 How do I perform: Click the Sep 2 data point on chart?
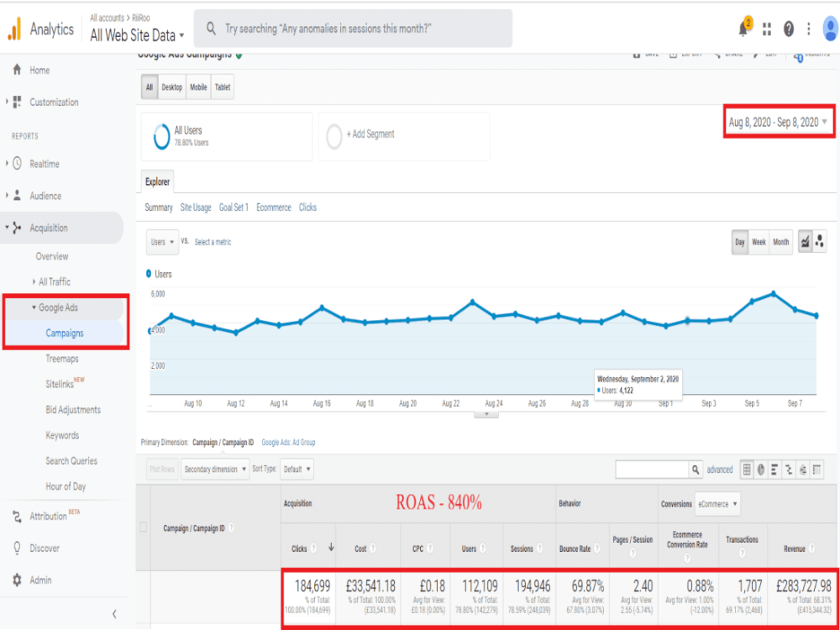[687, 321]
